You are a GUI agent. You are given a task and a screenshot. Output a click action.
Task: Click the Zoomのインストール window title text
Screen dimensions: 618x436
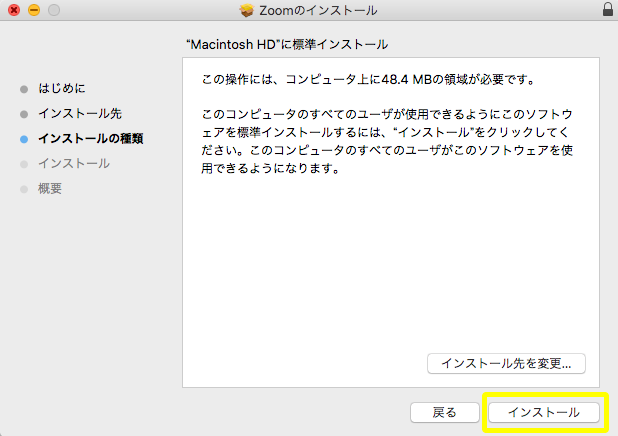pyautogui.click(x=319, y=10)
